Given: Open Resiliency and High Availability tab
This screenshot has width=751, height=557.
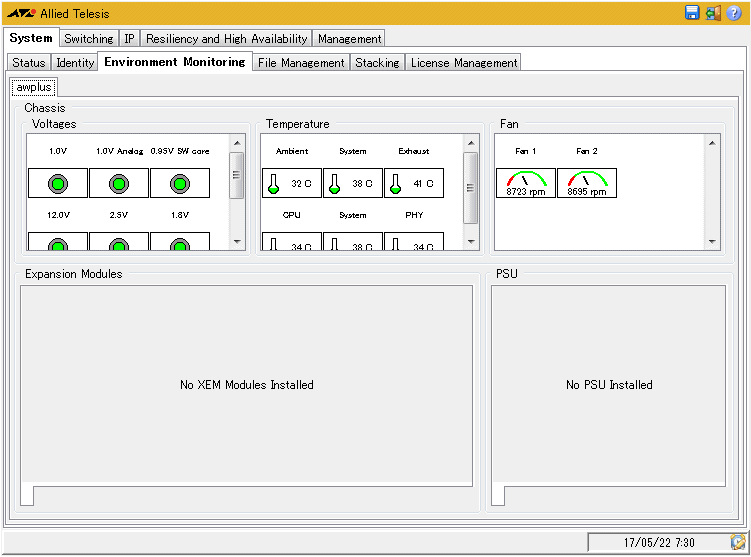Looking at the screenshot, I should click(226, 39).
